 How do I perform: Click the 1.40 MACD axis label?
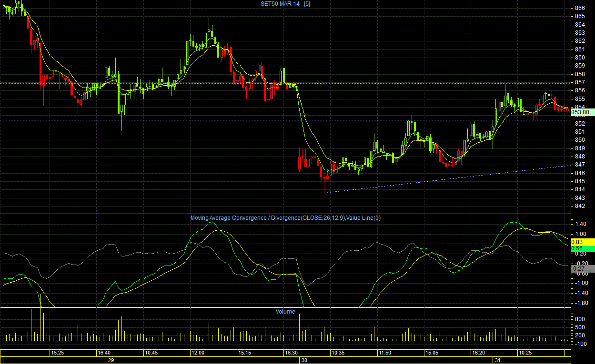(x=581, y=224)
